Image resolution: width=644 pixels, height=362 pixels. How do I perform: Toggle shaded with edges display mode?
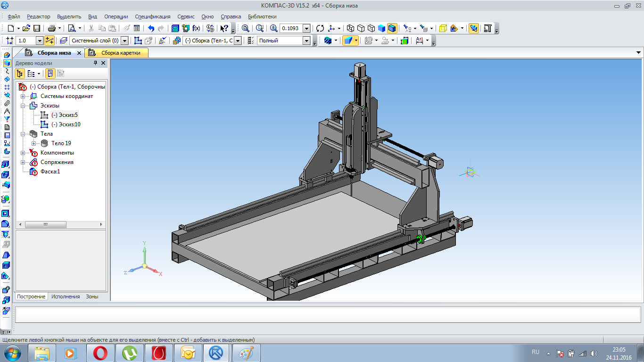(x=392, y=28)
